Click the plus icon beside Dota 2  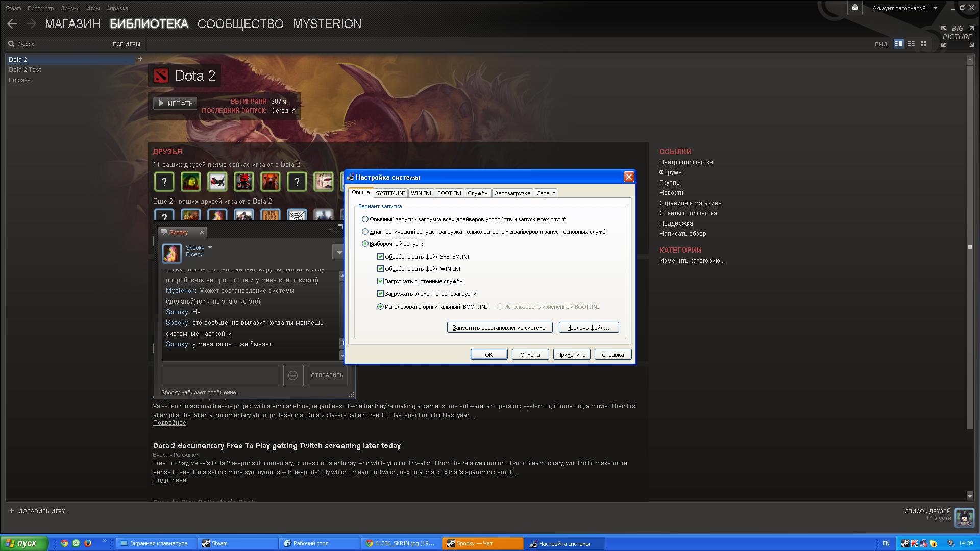(x=140, y=59)
